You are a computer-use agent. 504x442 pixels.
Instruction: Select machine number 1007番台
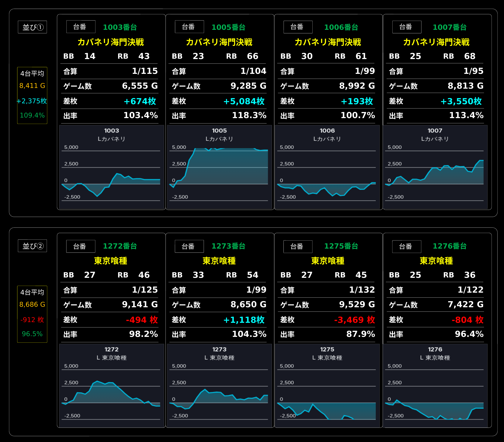450,27
